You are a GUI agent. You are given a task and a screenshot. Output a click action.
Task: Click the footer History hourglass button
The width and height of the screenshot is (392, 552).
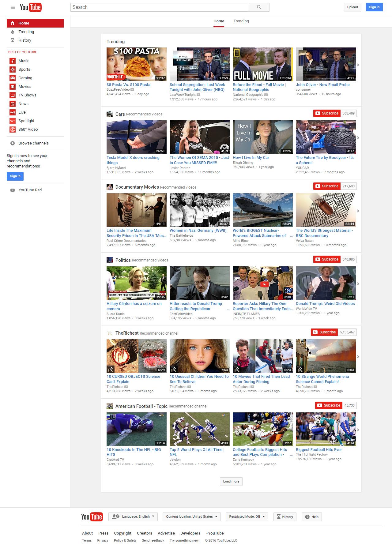(285, 517)
